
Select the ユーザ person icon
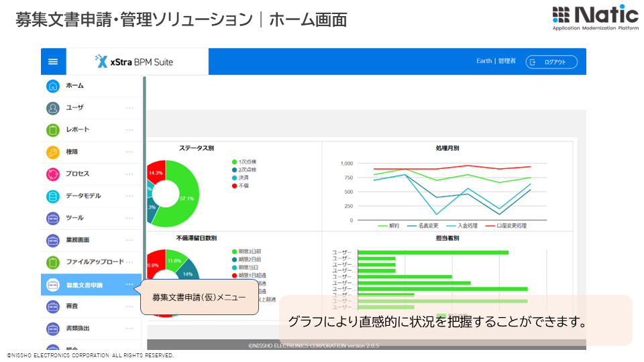pos(53,108)
